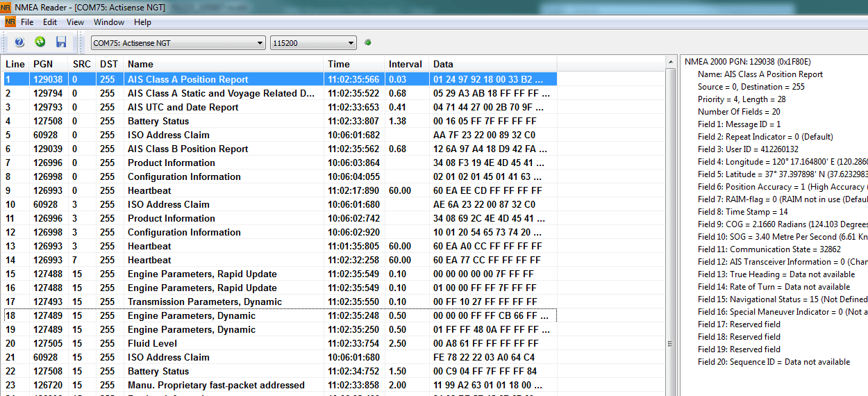Sort by the Name column header
Screen dimensions: 868x396
click(224, 64)
